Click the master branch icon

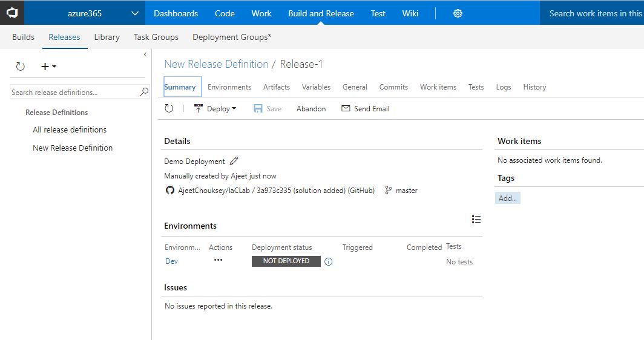tap(388, 190)
